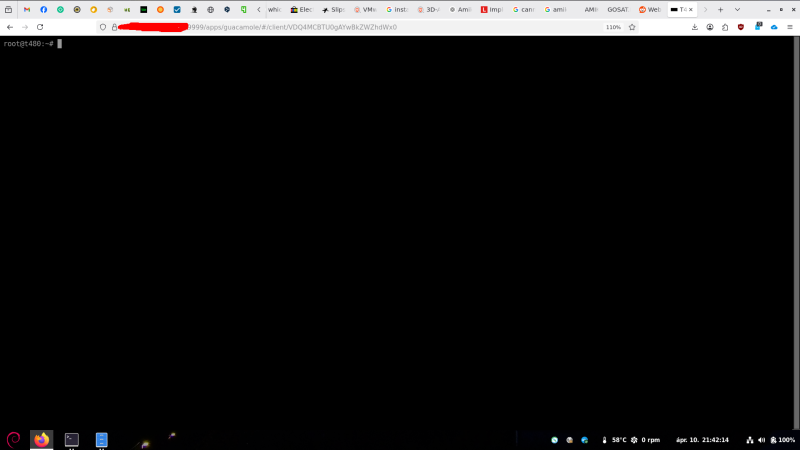Reset the 110% zoom level

tap(613, 27)
